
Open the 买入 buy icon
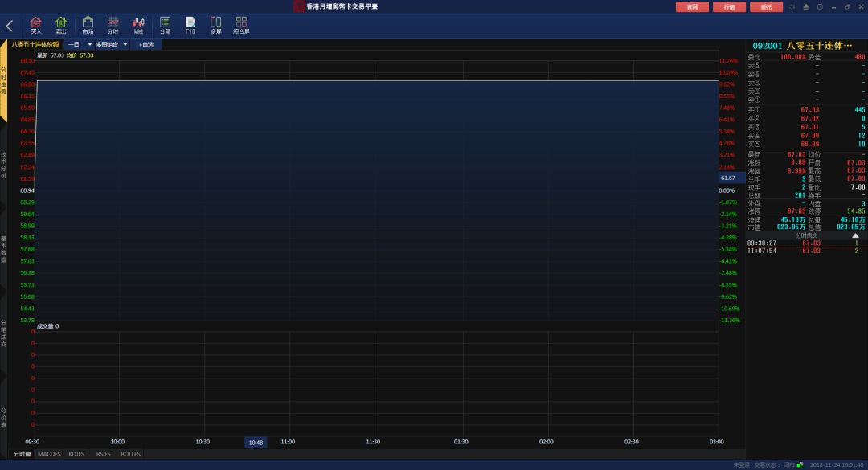[36, 25]
